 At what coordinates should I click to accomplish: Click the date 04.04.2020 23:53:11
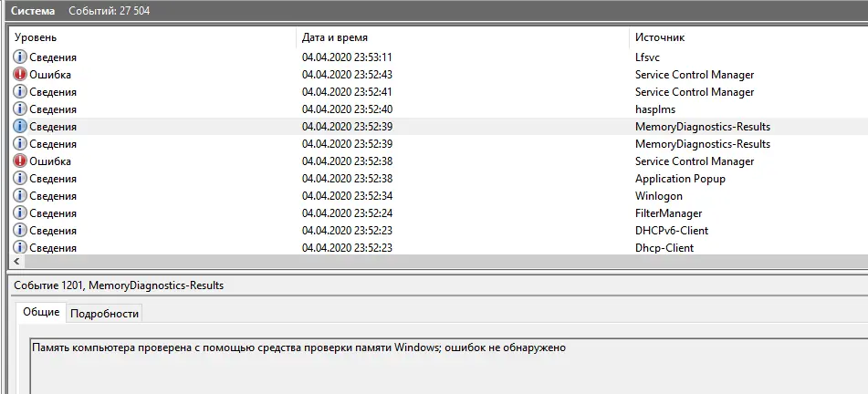point(347,57)
